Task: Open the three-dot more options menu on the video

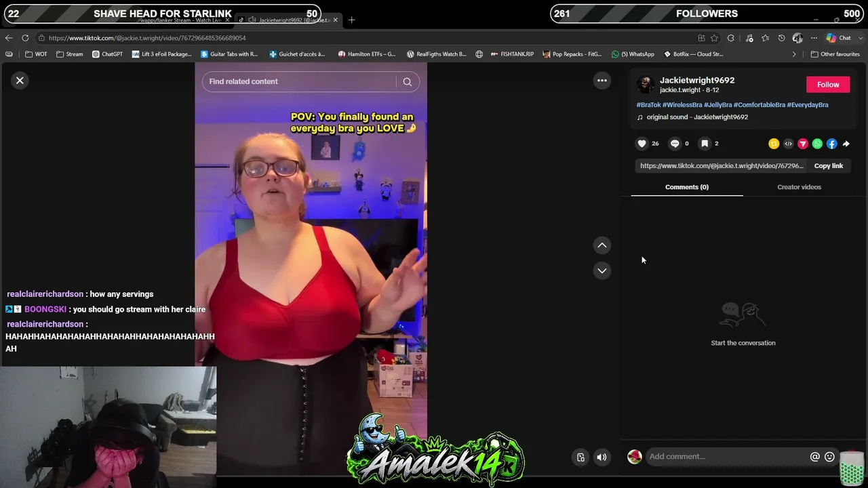Action: pos(602,81)
